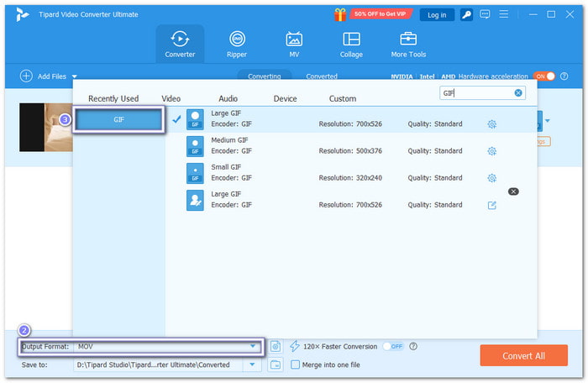Screen dimensions: 588x383
Task: Turn off hardware acceleration toggle
Action: pos(544,76)
